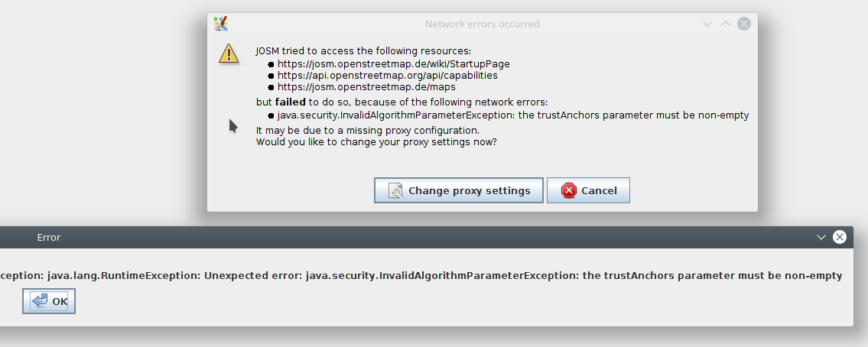Click the "Would you like to change" question text
The width and height of the screenshot is (868, 347).
376,141
